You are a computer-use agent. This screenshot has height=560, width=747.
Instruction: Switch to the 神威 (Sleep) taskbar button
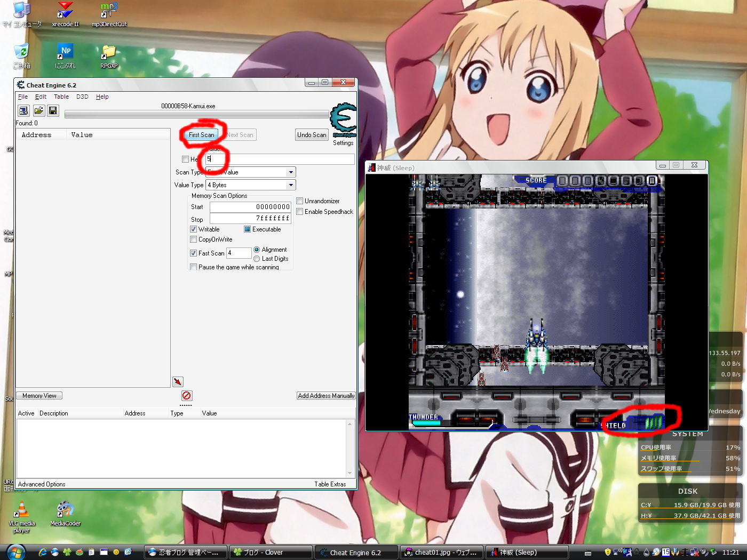pyautogui.click(x=528, y=553)
